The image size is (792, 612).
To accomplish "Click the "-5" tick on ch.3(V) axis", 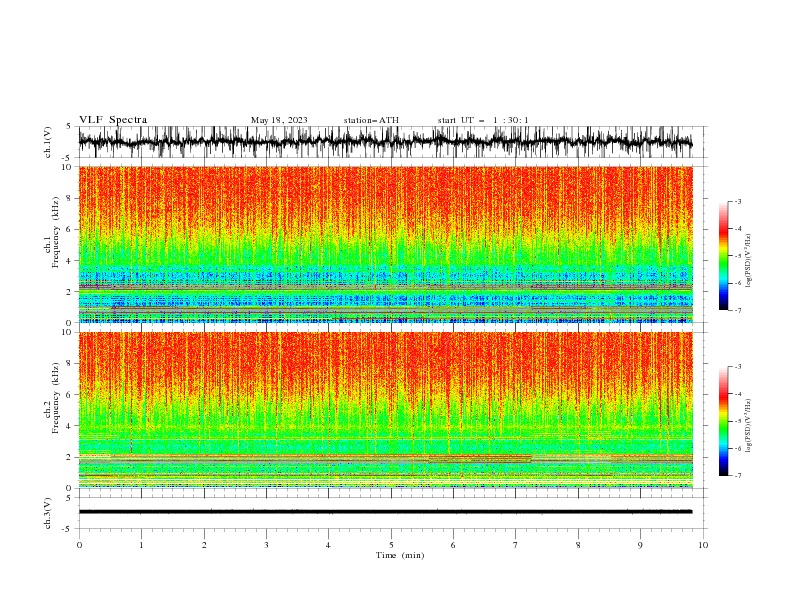I will point(68,529).
